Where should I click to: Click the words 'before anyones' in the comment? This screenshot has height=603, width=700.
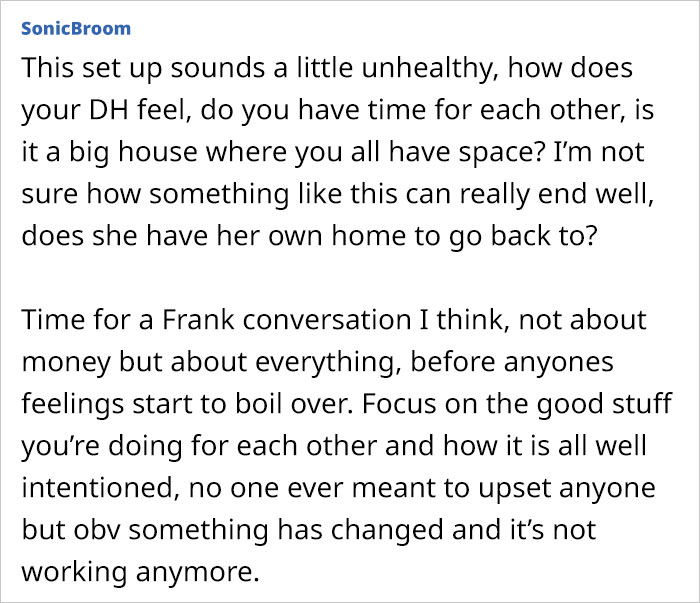512,362
